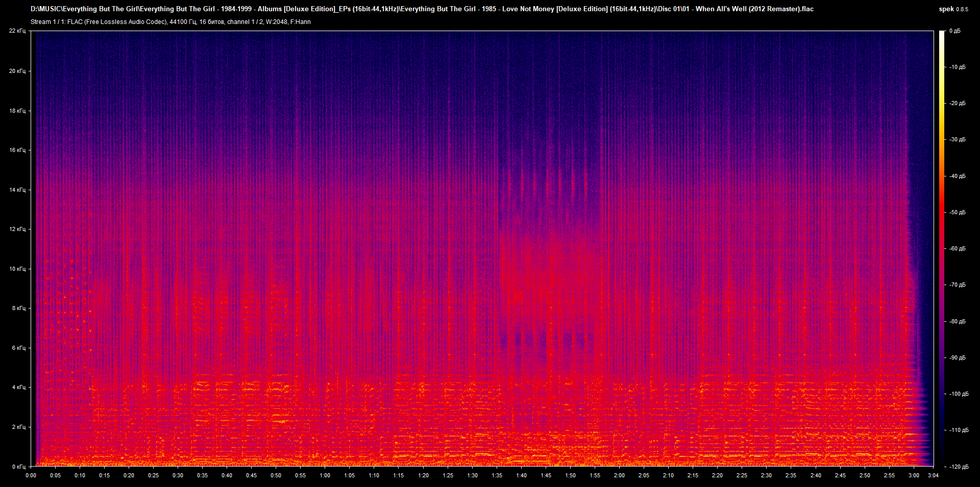The width and height of the screenshot is (980, 487).
Task: Click the '1:30' time axis marker
Action: (472, 475)
